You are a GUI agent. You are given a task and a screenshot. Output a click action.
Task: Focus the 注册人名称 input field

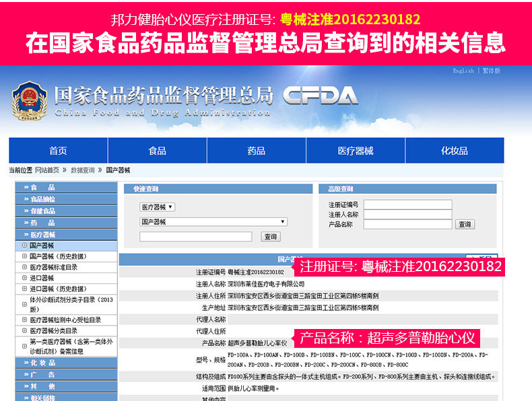408,214
